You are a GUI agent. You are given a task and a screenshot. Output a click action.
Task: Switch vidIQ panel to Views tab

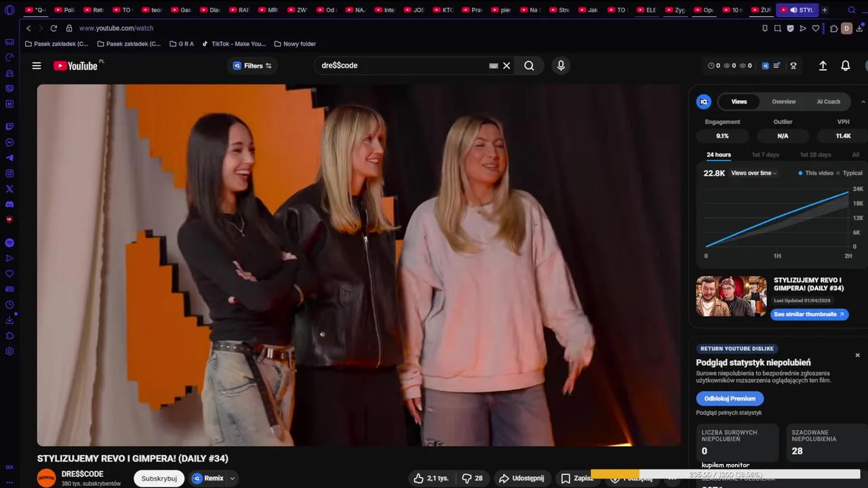(739, 102)
